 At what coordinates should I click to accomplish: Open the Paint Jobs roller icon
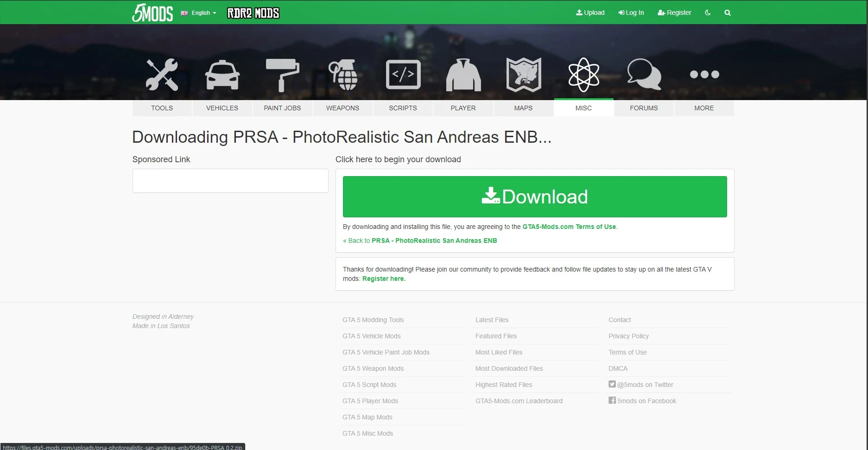282,75
